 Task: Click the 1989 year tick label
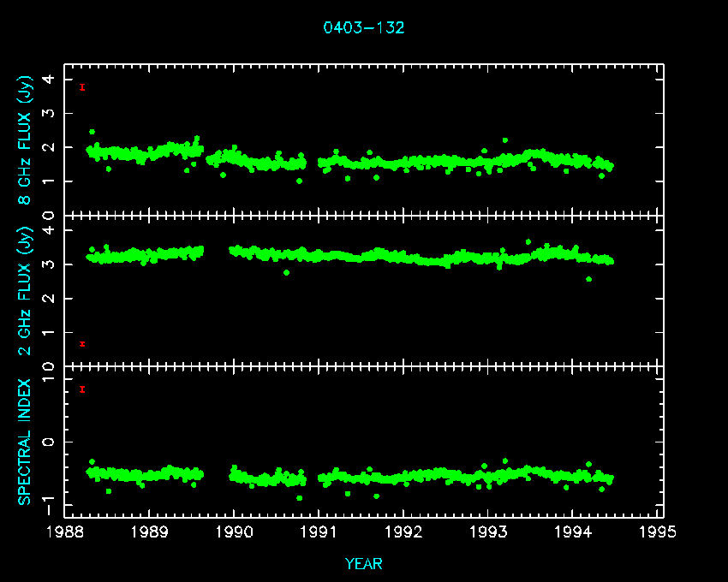pos(150,532)
